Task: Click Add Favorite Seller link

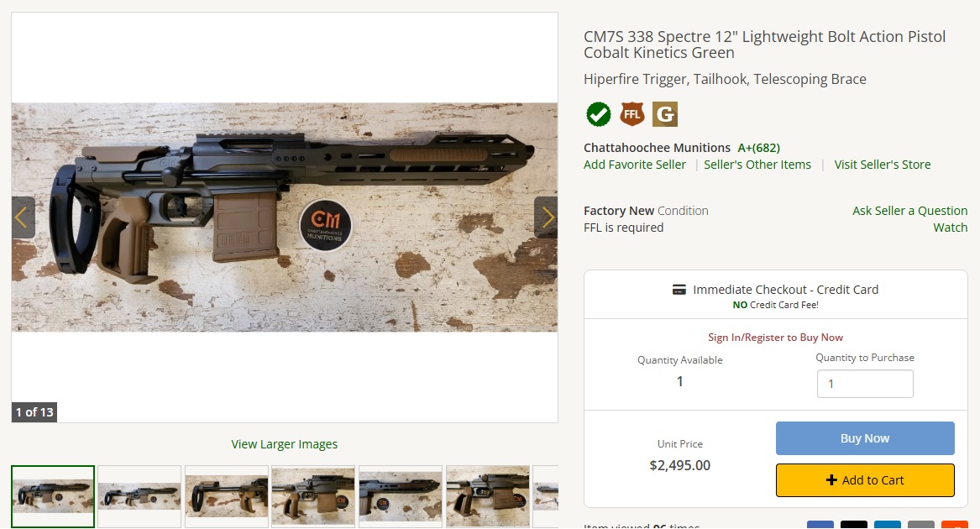Action: [634, 165]
